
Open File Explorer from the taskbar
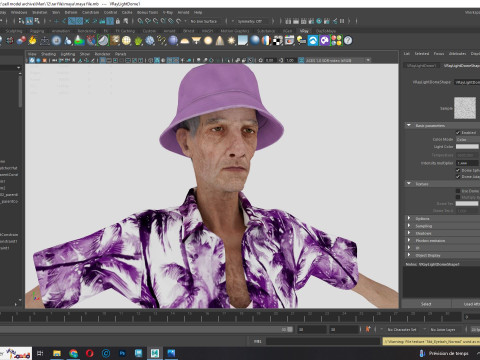tap(57, 353)
